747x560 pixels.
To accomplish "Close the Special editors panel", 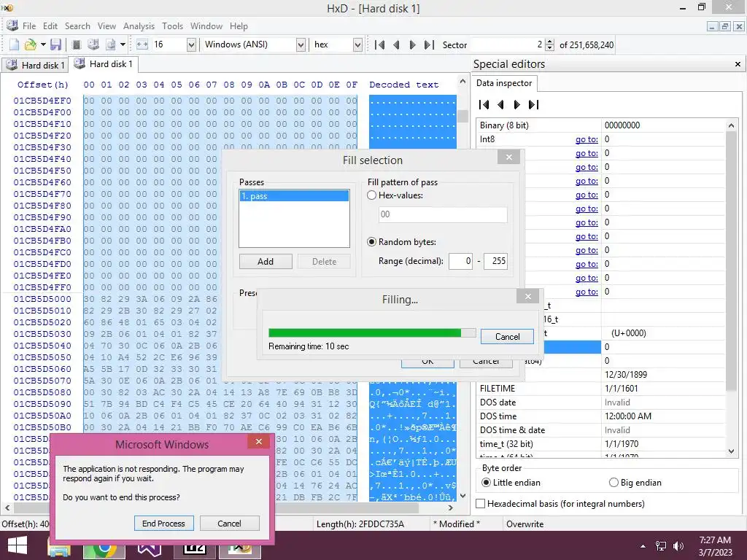I will (x=738, y=64).
